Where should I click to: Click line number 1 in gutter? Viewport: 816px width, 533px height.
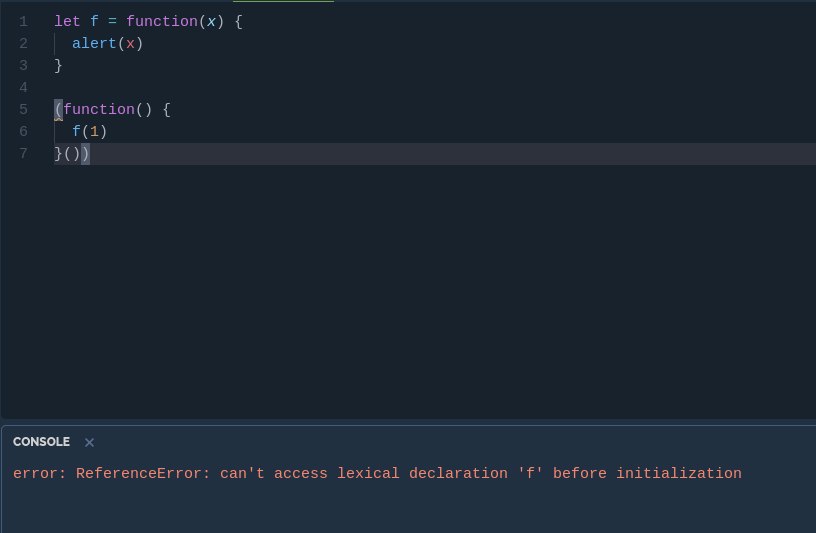pyautogui.click(x=23, y=22)
